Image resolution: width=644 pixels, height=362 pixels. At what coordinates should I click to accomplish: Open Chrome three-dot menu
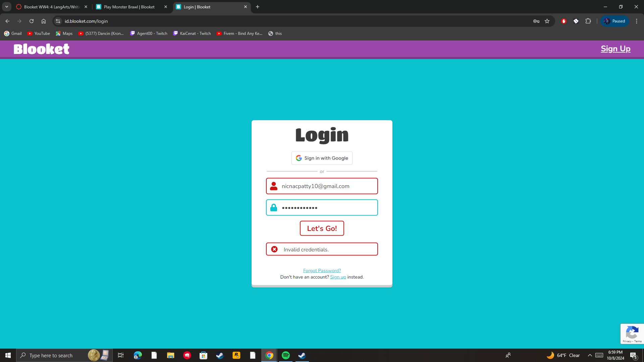coord(637,21)
